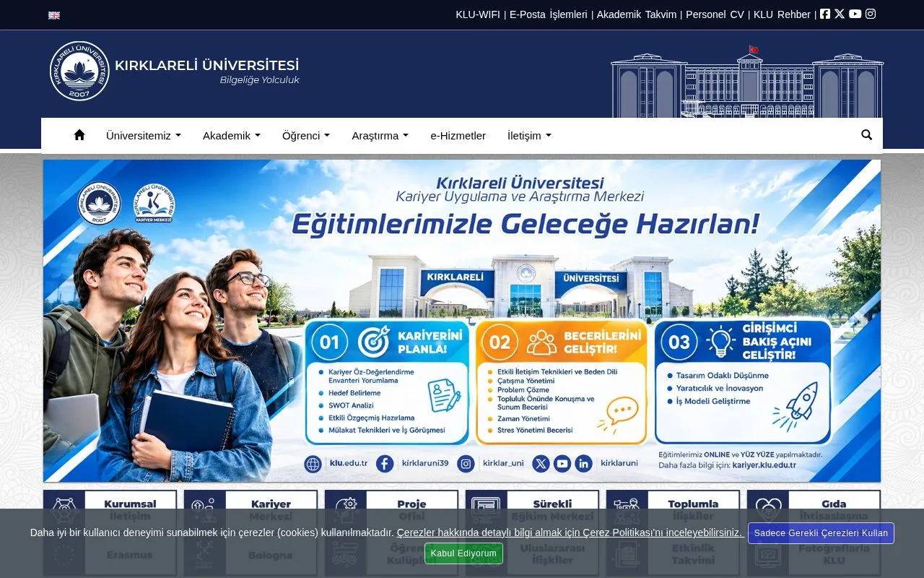Viewport: 924px width, 578px height.
Task: Expand the Öğrenci dropdown menu
Action: click(x=306, y=136)
